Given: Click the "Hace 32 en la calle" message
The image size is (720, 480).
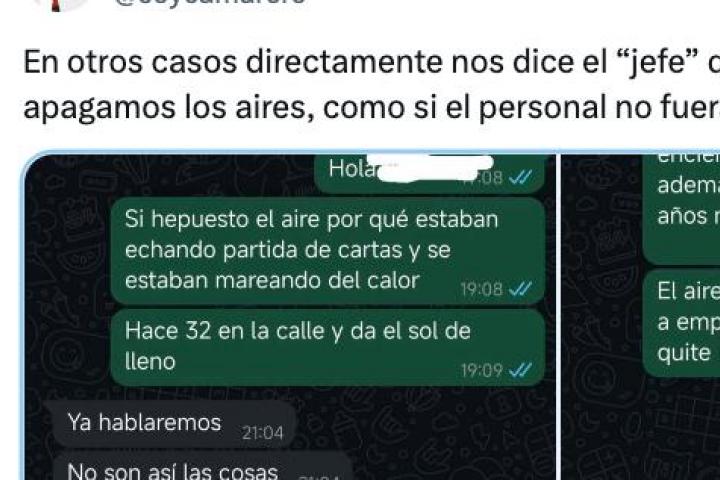Looking at the screenshot, I should click(x=328, y=347).
